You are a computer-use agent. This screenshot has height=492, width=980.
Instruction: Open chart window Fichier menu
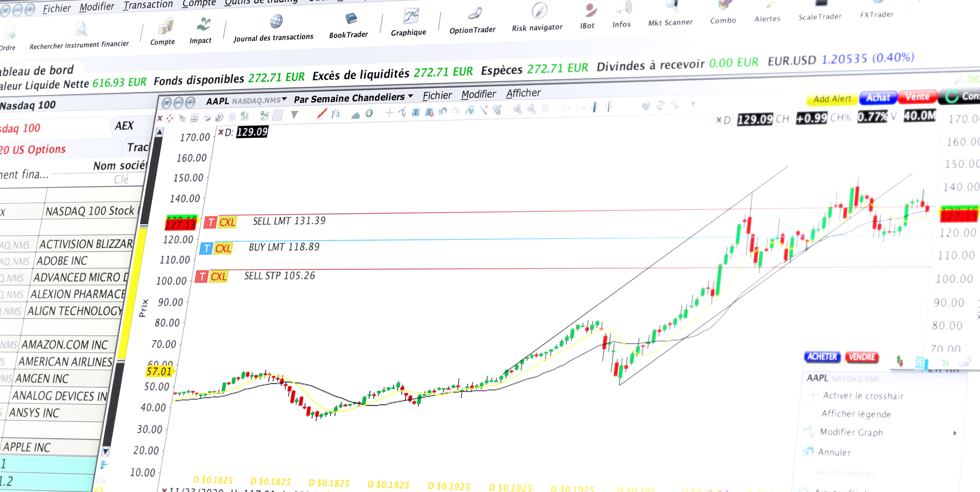click(x=437, y=96)
